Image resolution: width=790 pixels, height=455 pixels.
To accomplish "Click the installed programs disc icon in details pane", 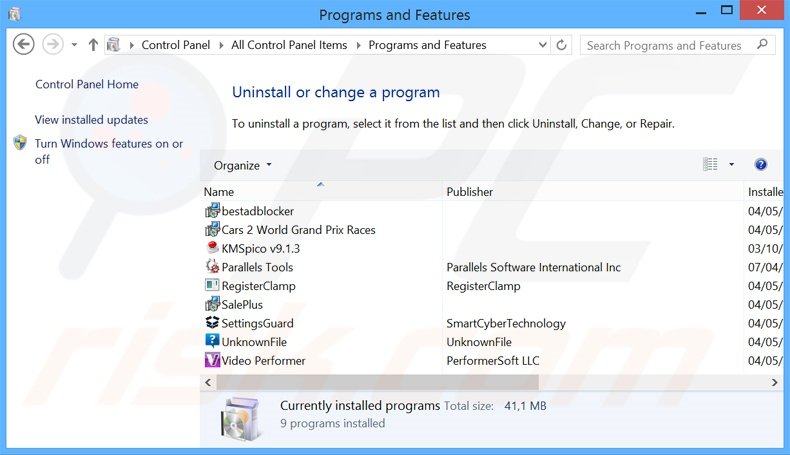I will tap(241, 418).
